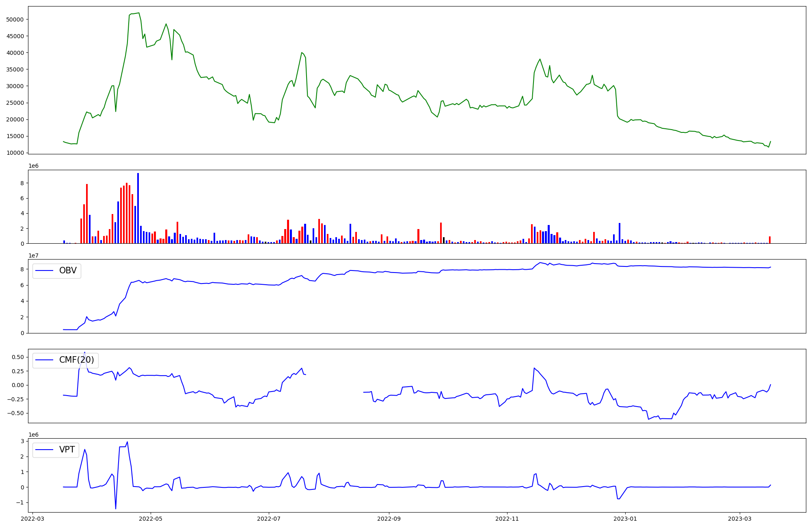Viewport: 812px width, 528px height.
Task: Click the 30000 price axis tick label
Action: (15, 86)
